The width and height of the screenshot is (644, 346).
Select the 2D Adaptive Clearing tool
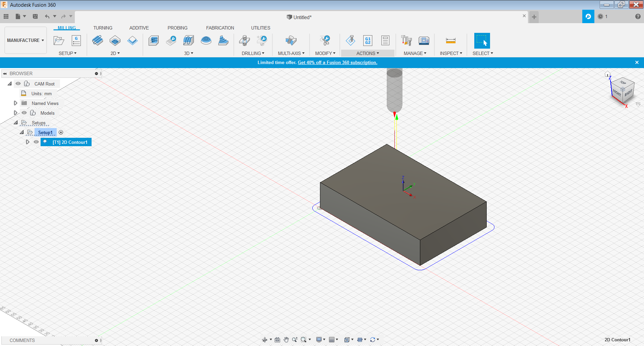tap(98, 41)
